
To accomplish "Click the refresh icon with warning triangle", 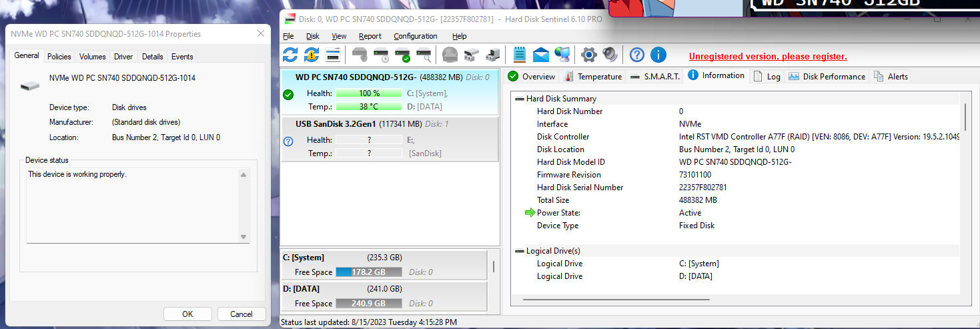I will click(312, 55).
